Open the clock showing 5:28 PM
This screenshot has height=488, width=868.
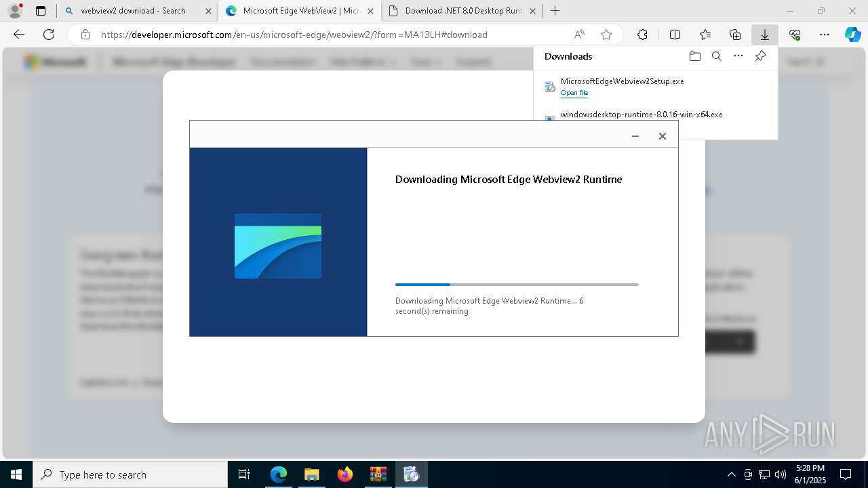point(810,474)
